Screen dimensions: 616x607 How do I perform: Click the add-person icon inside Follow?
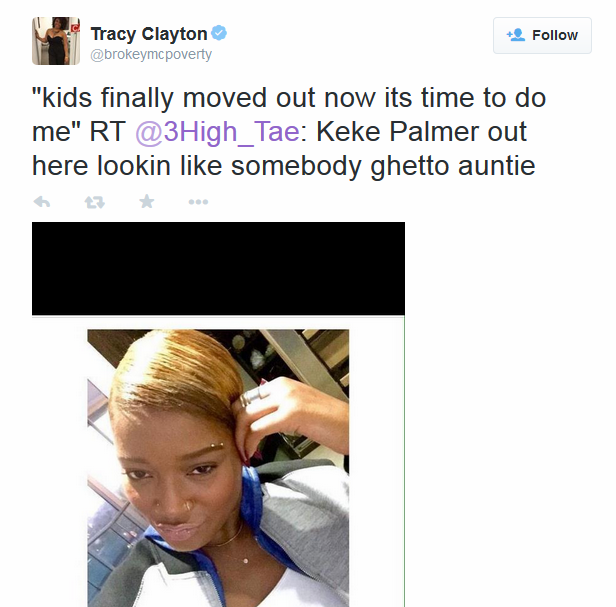(516, 35)
